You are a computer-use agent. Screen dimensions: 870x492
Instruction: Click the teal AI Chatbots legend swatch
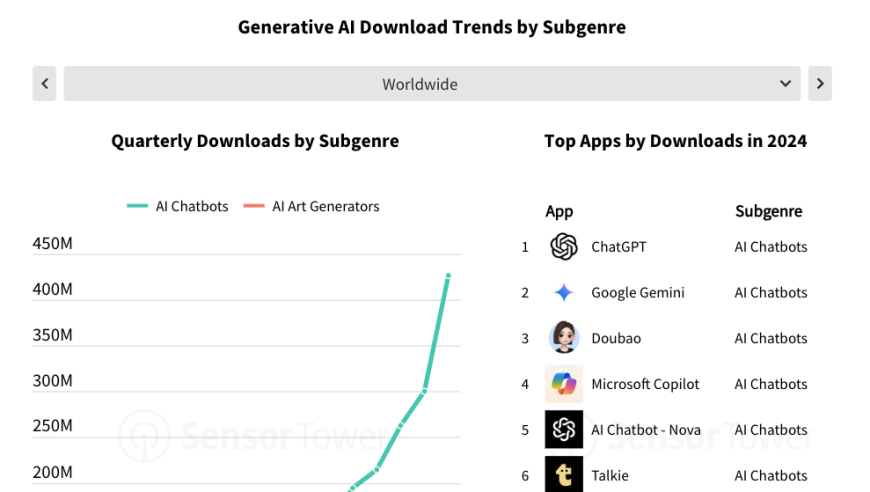pos(137,206)
